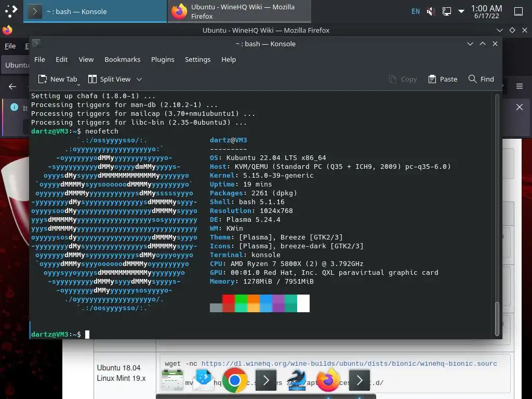Expand the Split View dropdown chevron
Image resolution: width=532 pixels, height=399 pixels.
pyautogui.click(x=139, y=79)
